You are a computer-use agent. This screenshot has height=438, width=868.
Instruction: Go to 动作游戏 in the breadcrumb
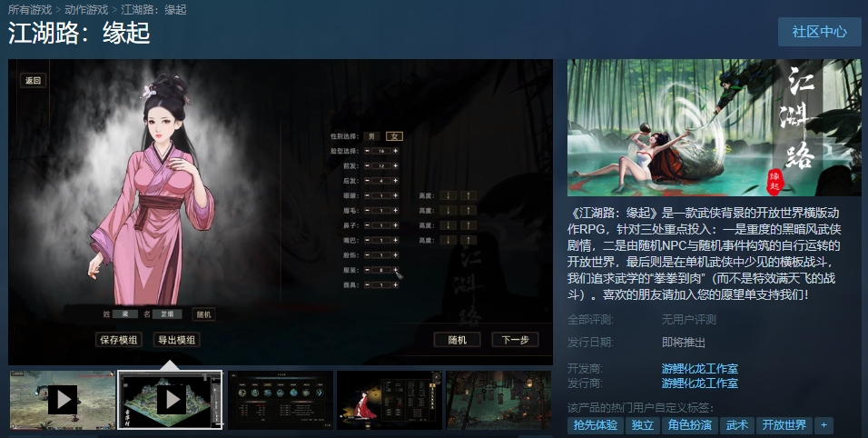(86, 9)
